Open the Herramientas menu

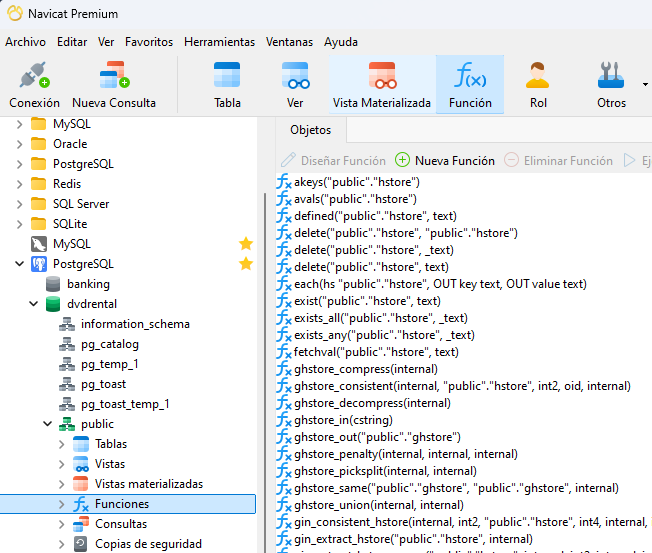[220, 42]
